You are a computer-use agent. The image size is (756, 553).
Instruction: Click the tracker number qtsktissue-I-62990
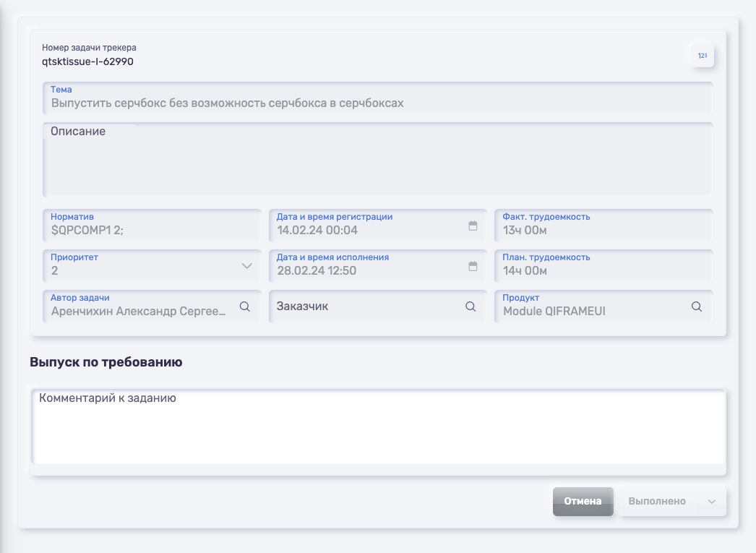[x=87, y=61]
